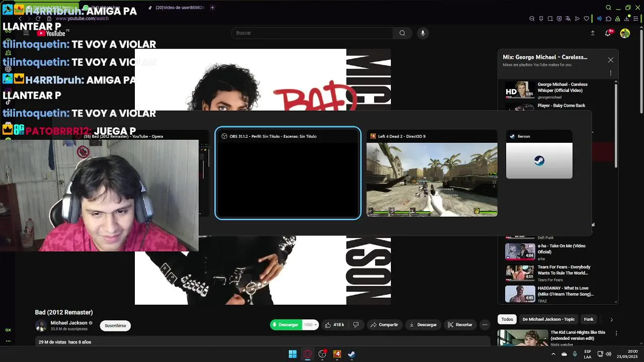Click the OBS Studio taskbar icon
Screen dimensions: 644x362
(x=323, y=354)
